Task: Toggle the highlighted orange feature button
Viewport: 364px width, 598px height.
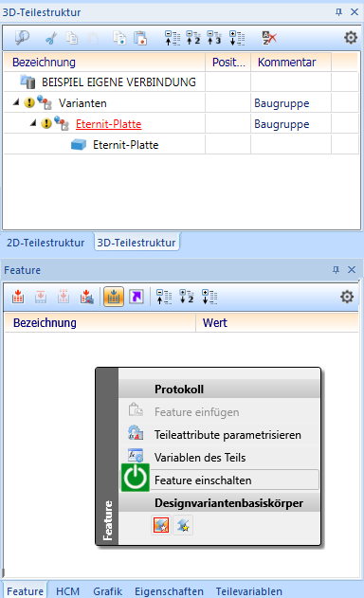Action: point(114,297)
